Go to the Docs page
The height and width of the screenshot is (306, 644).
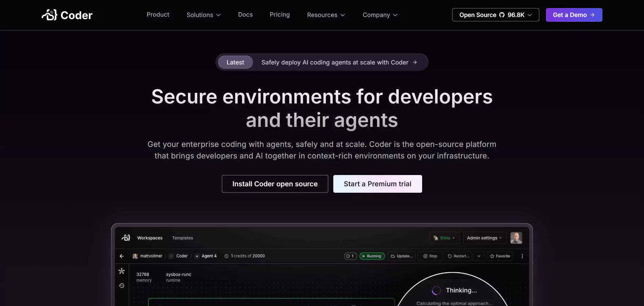coord(245,15)
